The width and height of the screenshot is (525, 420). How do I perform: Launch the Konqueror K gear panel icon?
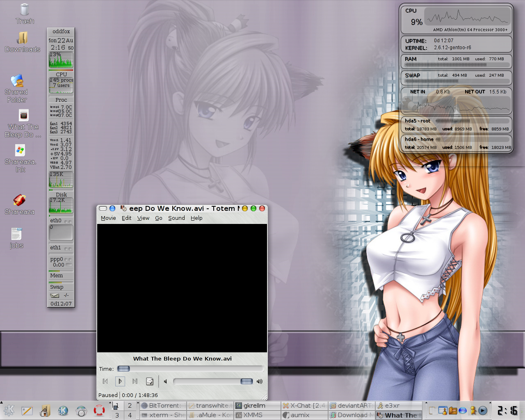(63, 411)
